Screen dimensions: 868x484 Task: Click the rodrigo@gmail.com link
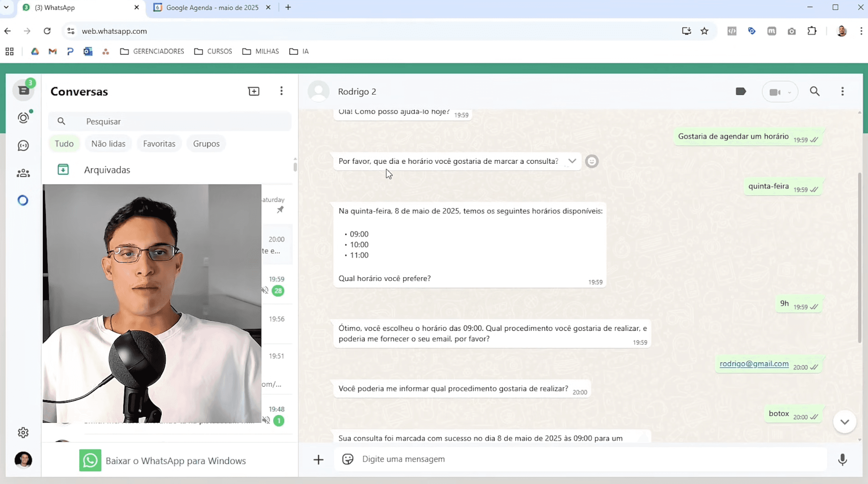[754, 364]
